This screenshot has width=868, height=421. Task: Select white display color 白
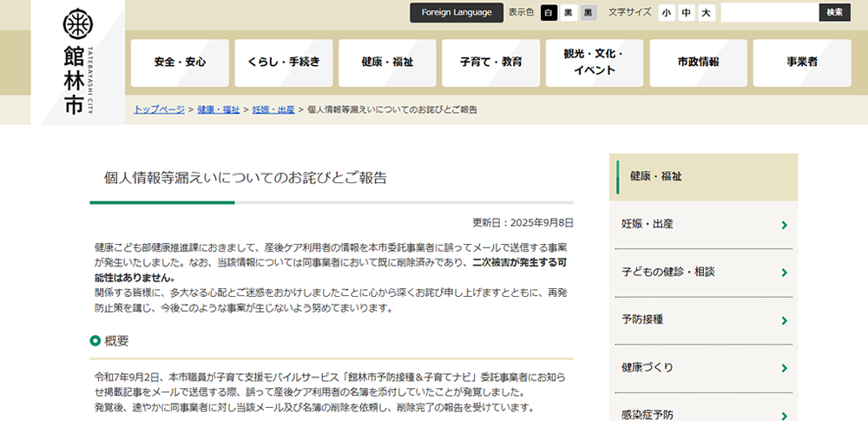pyautogui.click(x=549, y=13)
